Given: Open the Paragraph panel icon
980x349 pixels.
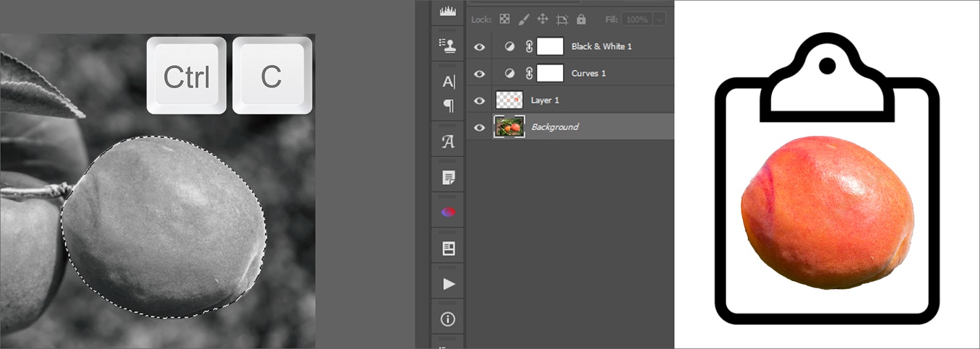Looking at the screenshot, I should coord(448,106).
